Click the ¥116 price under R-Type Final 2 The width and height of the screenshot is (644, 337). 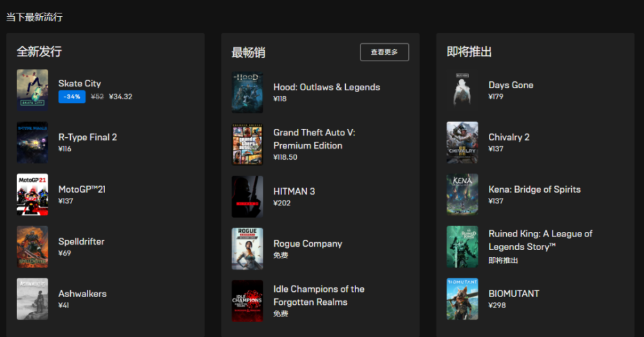(65, 149)
